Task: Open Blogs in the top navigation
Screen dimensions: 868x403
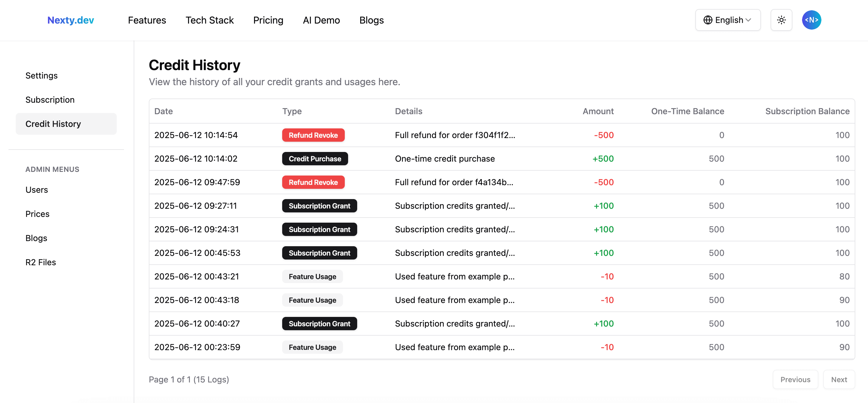Action: pos(371,20)
